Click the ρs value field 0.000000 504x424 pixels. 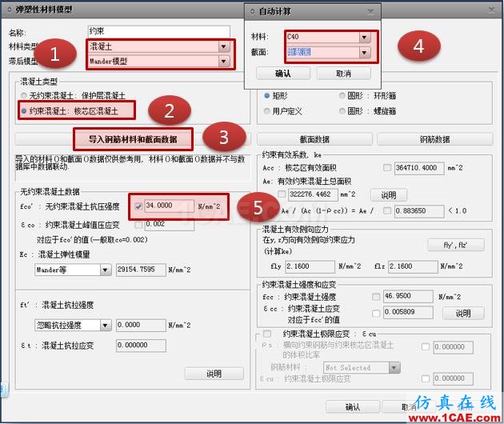(454, 347)
